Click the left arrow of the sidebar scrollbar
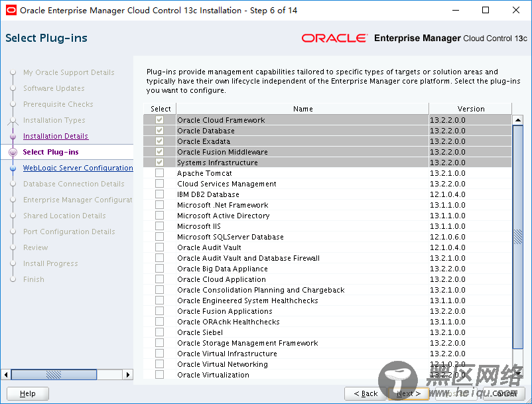 tap(6, 375)
